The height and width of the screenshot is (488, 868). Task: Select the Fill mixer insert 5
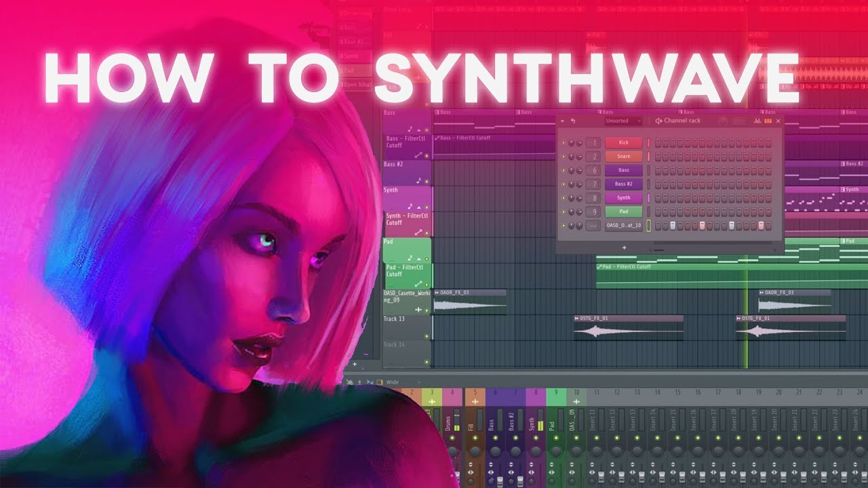click(475, 436)
